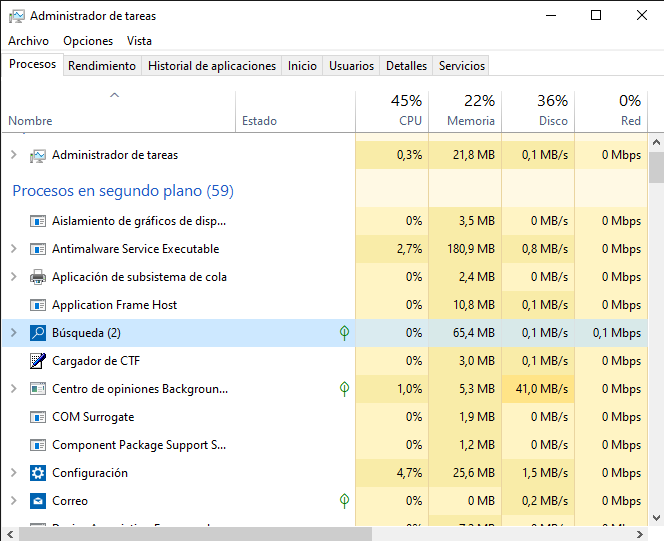Viewport: 664px width, 541px height.
Task: Sort processes by Disco column
Action: [538, 112]
